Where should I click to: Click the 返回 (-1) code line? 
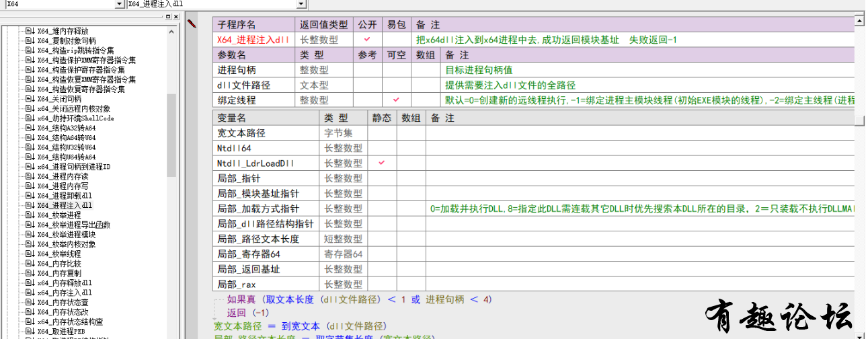point(248,313)
